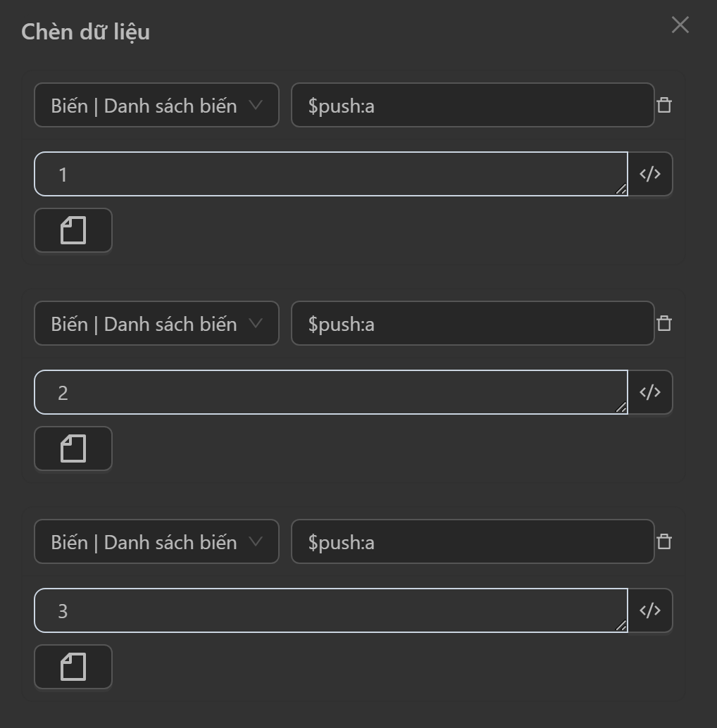Delete the second $push:a data row

tap(664, 324)
